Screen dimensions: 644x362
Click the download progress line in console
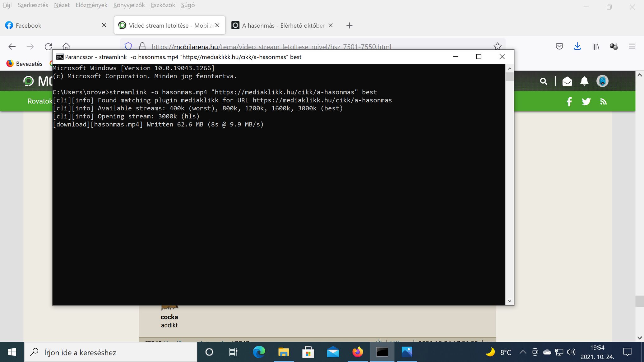tap(158, 125)
